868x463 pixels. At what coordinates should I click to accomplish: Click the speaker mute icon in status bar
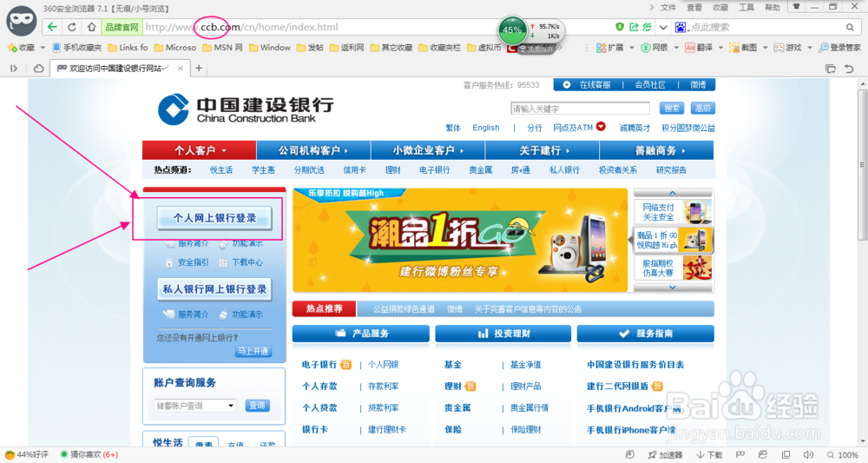(808, 454)
